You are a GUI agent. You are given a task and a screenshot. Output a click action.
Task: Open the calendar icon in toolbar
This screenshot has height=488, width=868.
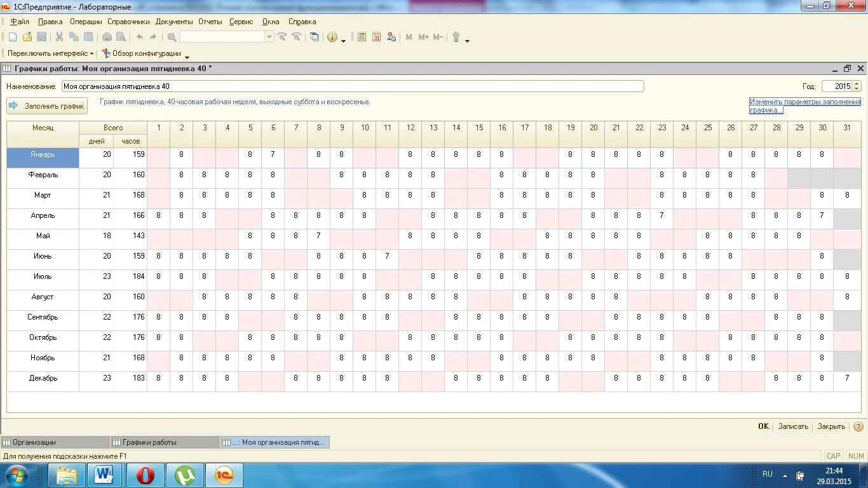click(x=376, y=37)
